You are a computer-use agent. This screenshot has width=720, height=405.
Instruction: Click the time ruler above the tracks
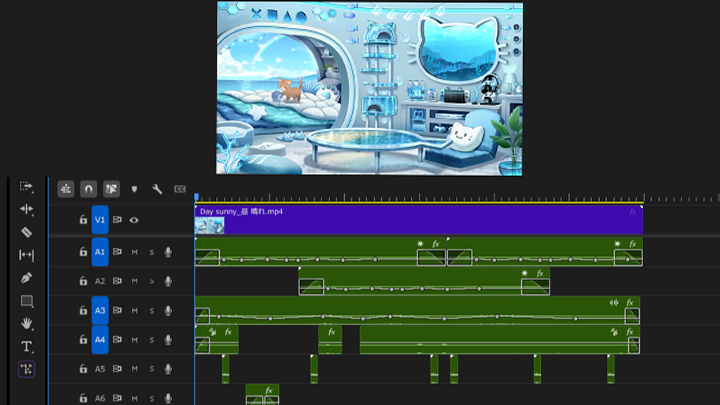(457, 197)
